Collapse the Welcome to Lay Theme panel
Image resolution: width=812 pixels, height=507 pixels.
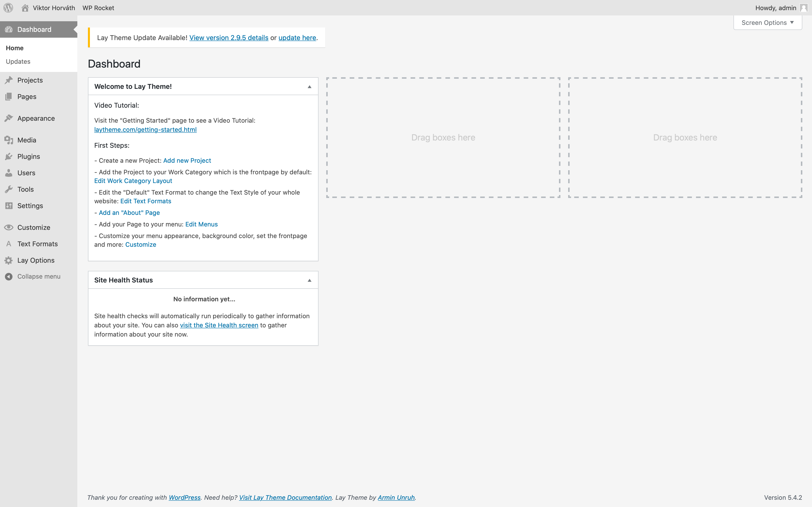point(309,86)
